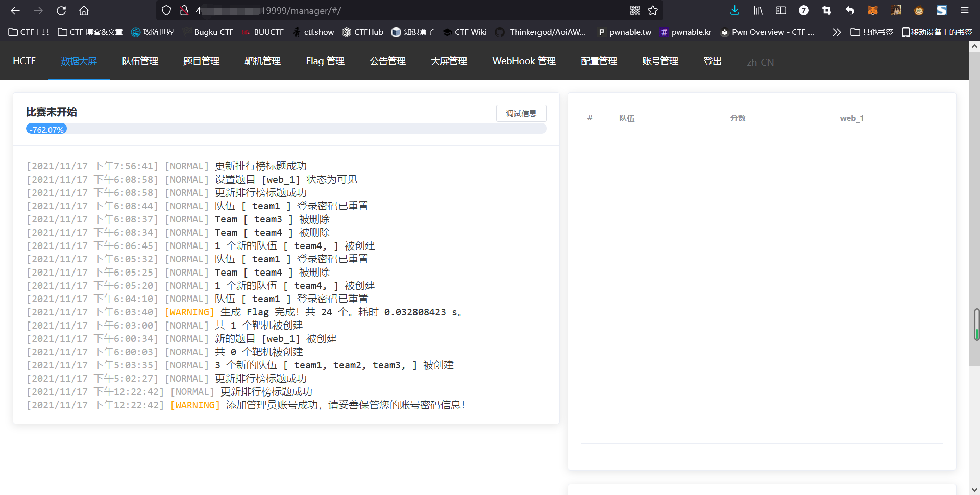Screen dimensions: 980x495
Task: Click the site security padlock icon
Action: (x=184, y=10)
